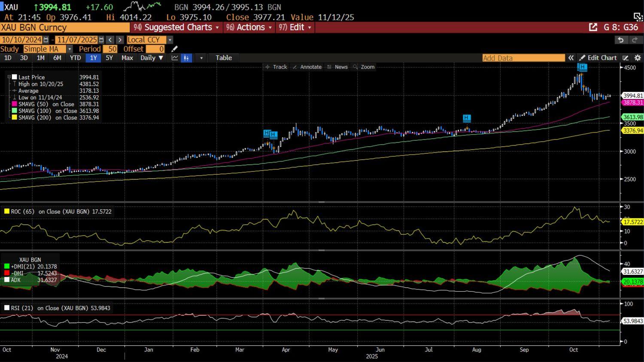Expand the Local CCY currency dropdown
Viewport: 644px width, 362px height.
[x=170, y=40]
